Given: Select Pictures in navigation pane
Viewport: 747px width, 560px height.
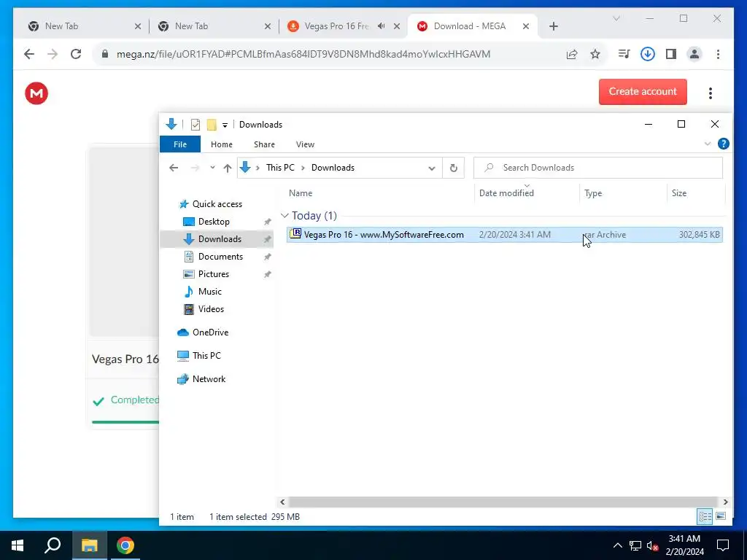Looking at the screenshot, I should coord(214,274).
